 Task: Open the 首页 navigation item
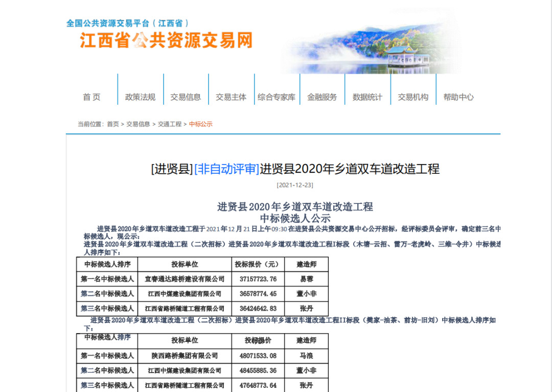[92, 97]
